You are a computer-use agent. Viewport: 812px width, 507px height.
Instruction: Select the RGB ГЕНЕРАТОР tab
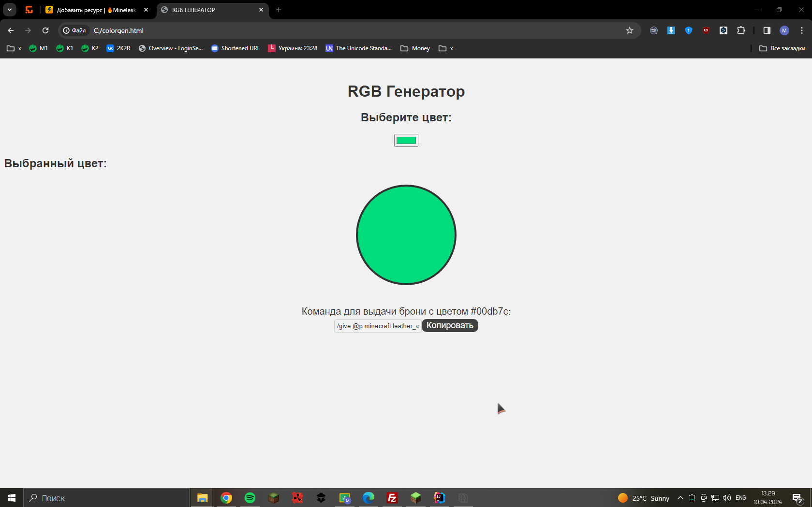point(208,10)
